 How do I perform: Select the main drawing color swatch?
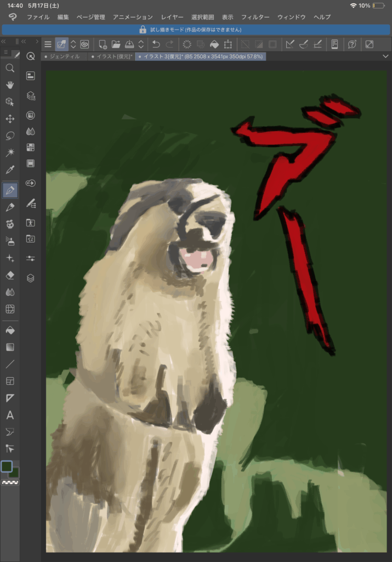click(x=7, y=467)
